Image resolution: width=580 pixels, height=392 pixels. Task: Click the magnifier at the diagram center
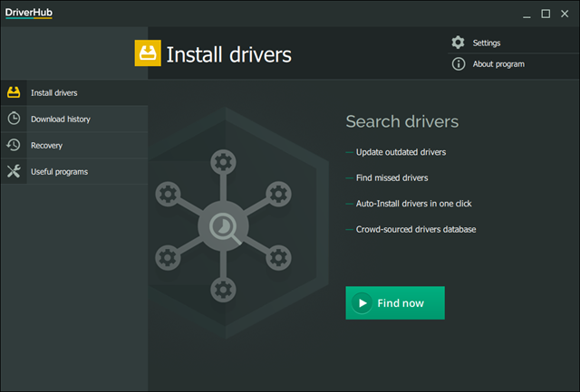coord(222,227)
